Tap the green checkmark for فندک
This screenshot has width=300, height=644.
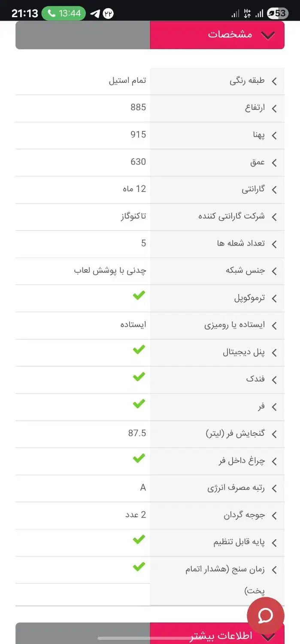(138, 377)
